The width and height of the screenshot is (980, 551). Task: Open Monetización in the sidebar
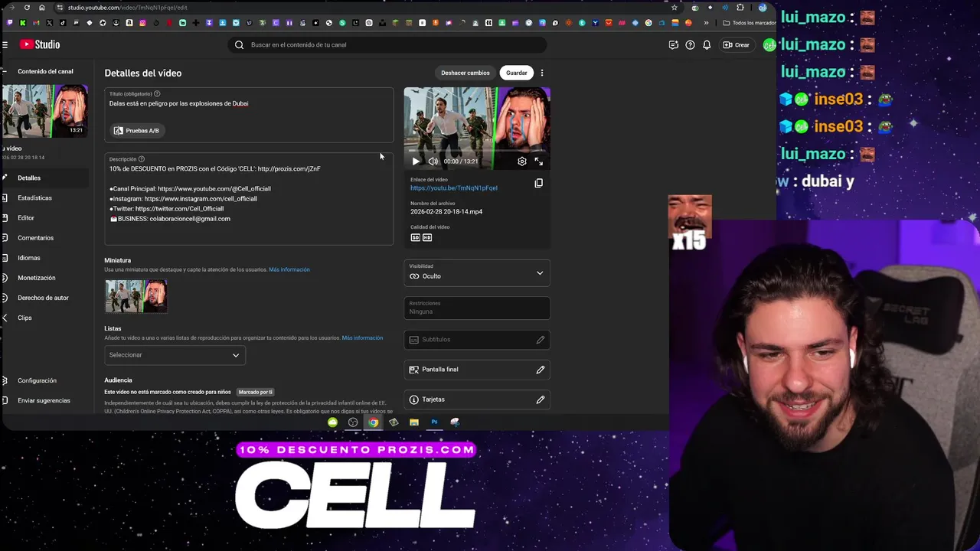tap(37, 278)
